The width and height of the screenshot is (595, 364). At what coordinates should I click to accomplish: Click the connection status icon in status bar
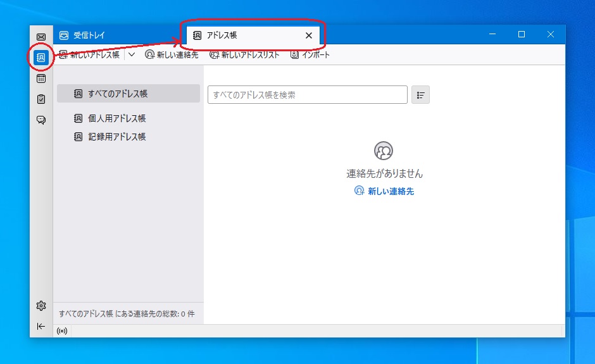tap(62, 331)
